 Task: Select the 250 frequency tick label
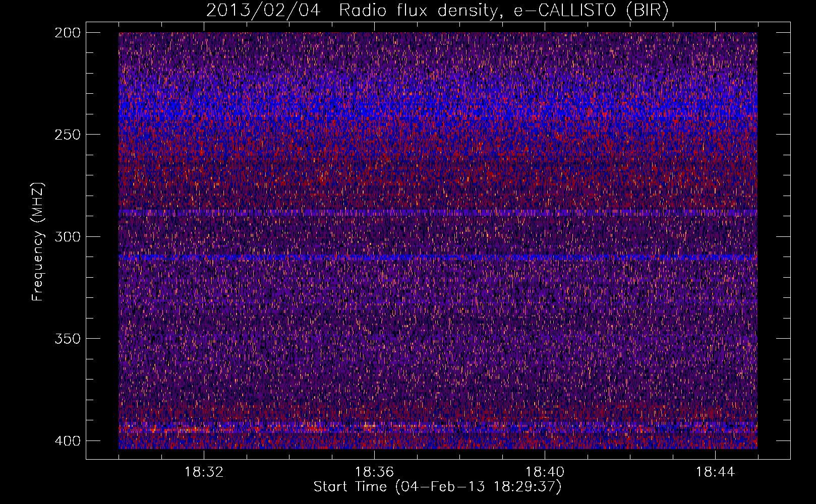[67, 135]
